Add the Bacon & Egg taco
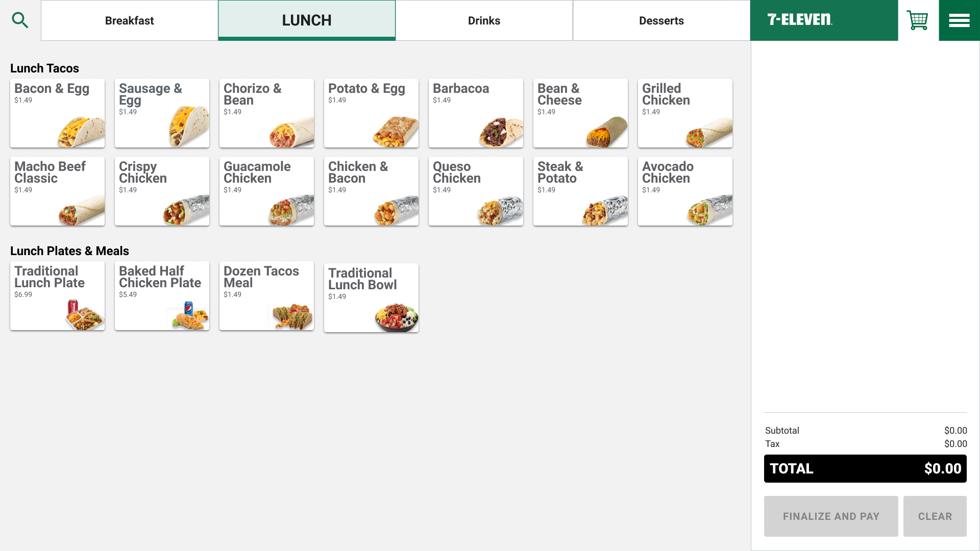This screenshot has width=980, height=551. [58, 113]
